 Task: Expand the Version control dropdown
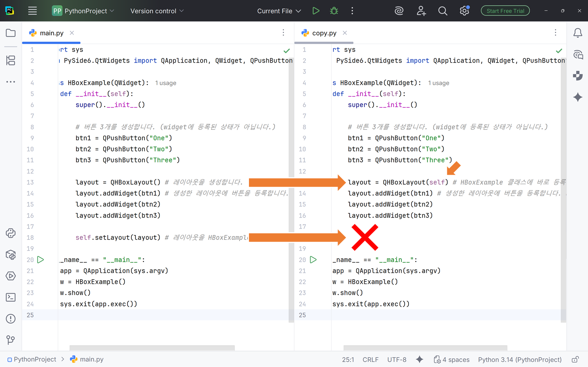pyautogui.click(x=157, y=11)
